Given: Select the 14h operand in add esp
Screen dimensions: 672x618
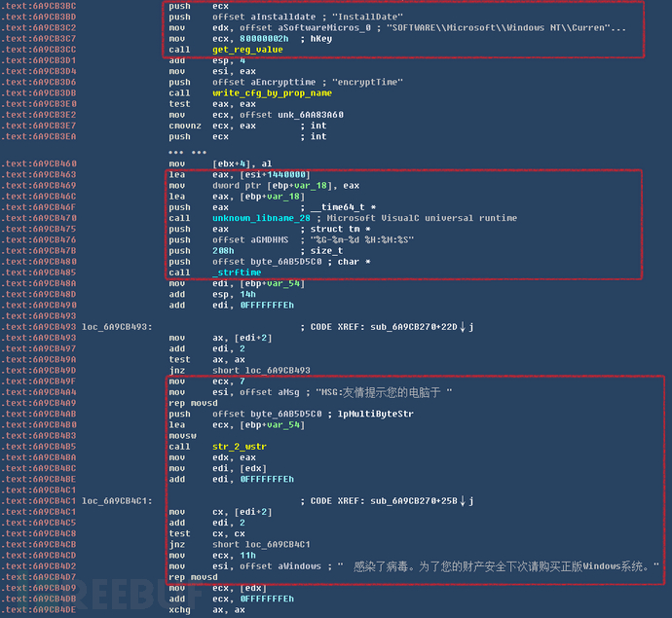Looking at the screenshot, I should [x=247, y=295].
